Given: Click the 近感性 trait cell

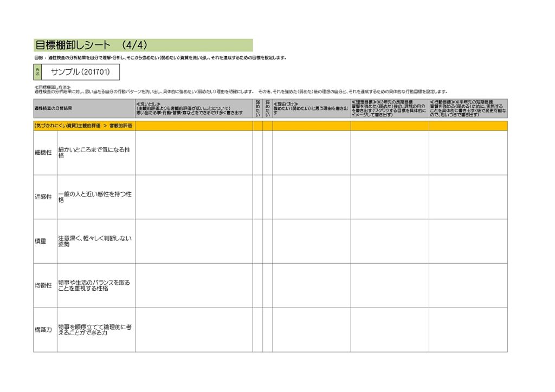Looking at the screenshot, I should pos(46,197).
